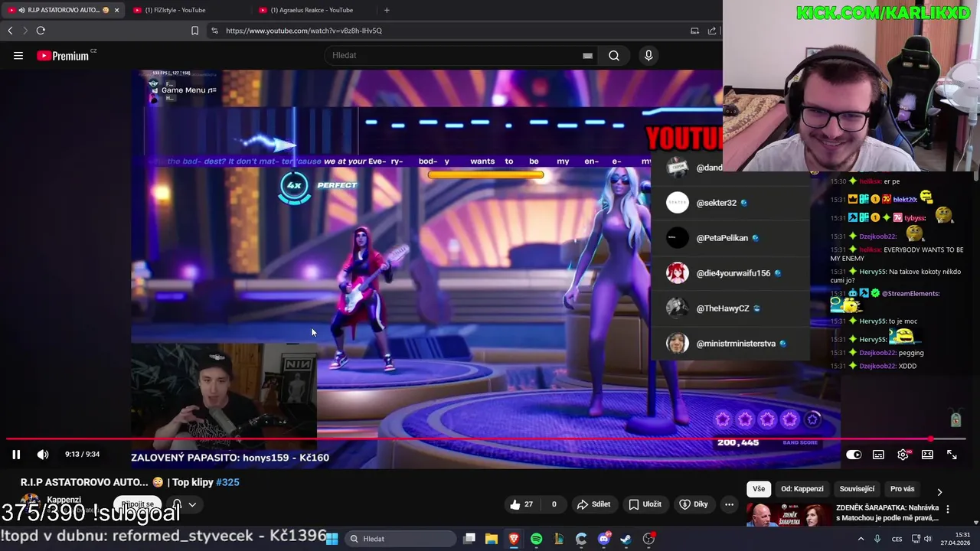Expand notification options chevron by the bell

(x=192, y=504)
